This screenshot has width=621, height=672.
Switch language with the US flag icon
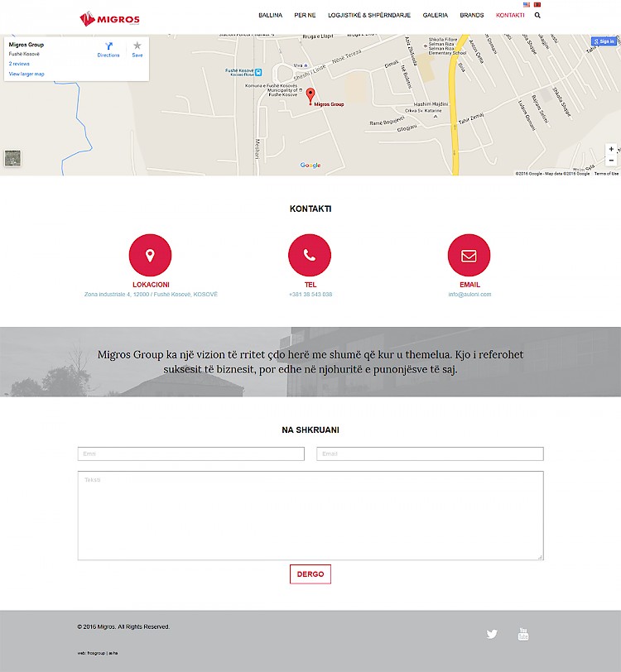pyautogui.click(x=527, y=5)
